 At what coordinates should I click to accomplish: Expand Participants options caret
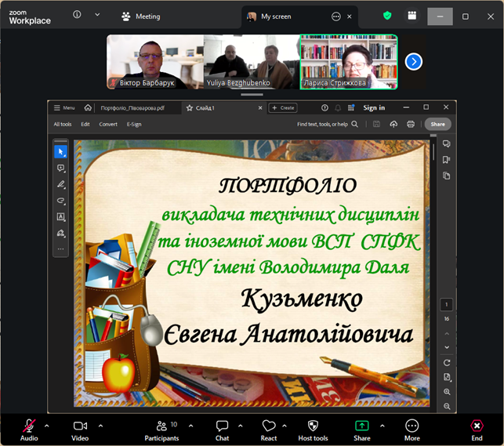click(191, 426)
